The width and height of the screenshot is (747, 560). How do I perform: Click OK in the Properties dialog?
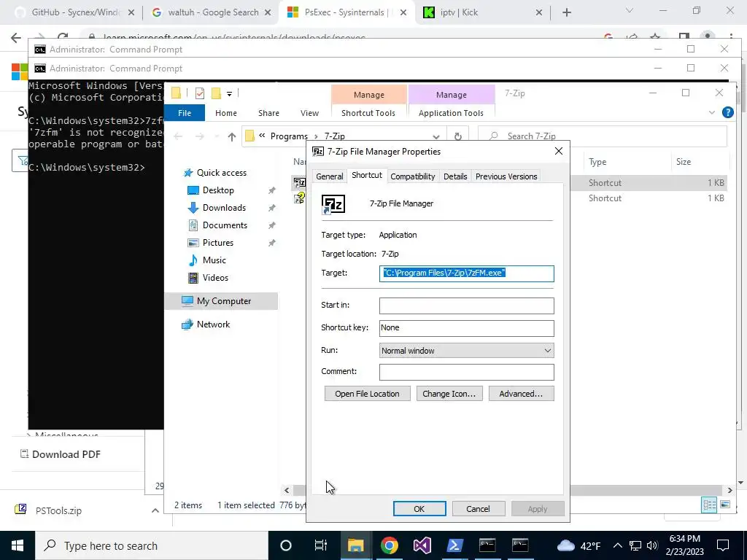419,508
